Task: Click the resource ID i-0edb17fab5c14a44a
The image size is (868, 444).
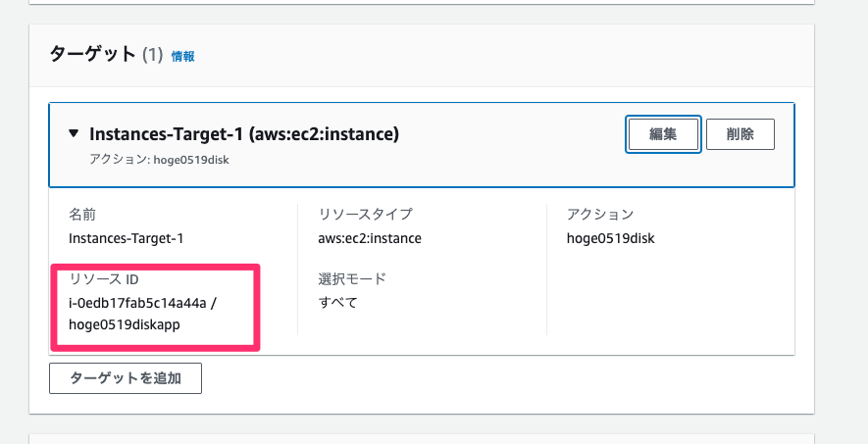Action: coord(137,303)
